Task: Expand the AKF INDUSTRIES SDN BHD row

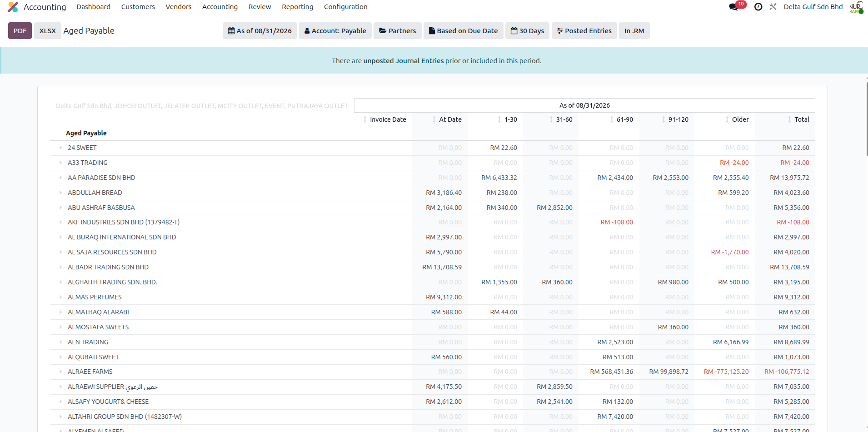Action: point(60,222)
